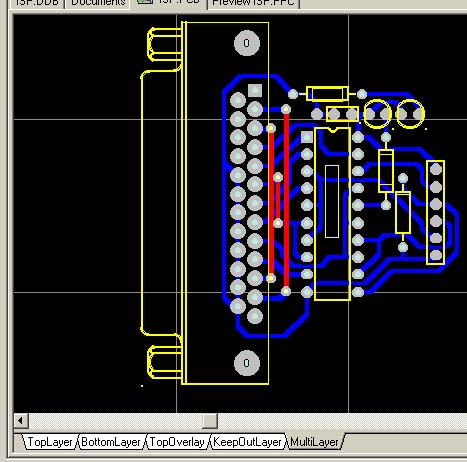The image size is (467, 462).
Task: Activate the KeepOutLayer tab
Action: click(247, 442)
